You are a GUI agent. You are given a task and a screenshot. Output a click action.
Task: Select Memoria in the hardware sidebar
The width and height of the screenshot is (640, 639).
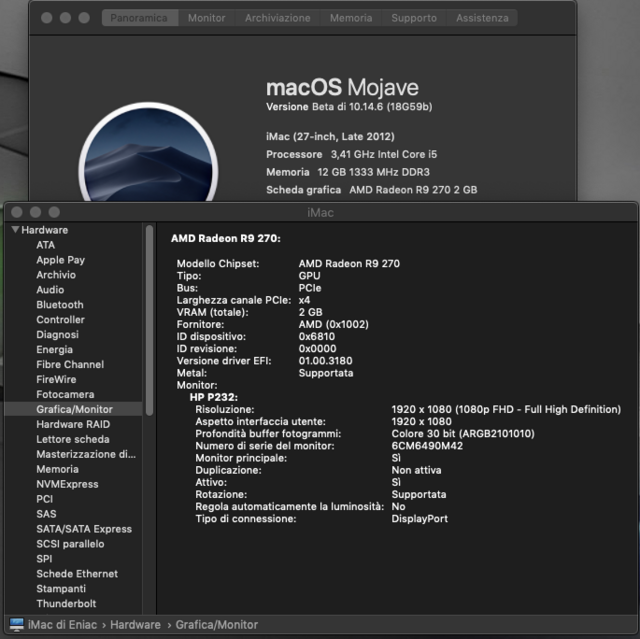pyautogui.click(x=57, y=469)
